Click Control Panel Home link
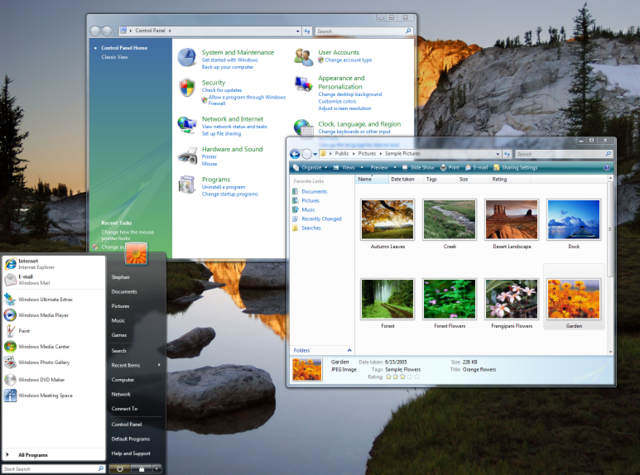Image resolution: width=640 pixels, height=475 pixels. tap(124, 48)
